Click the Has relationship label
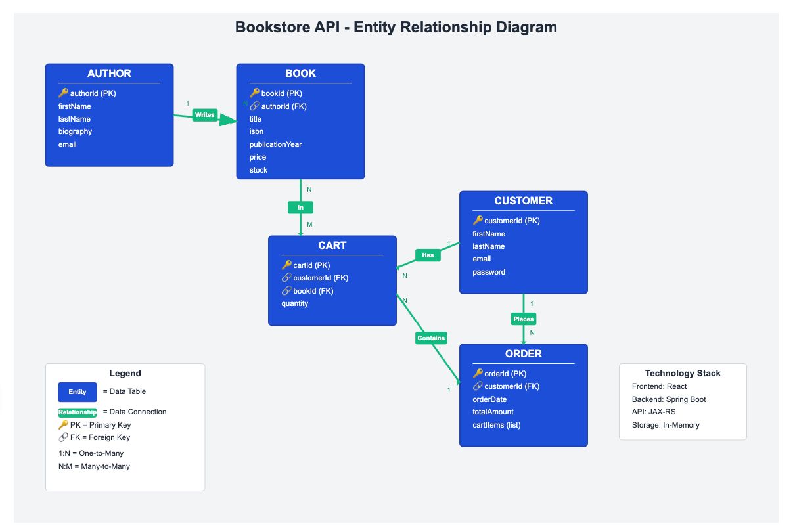 point(428,255)
